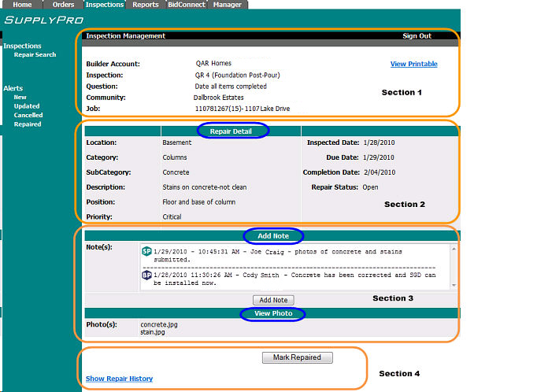Click Show Repair History link

point(119,379)
